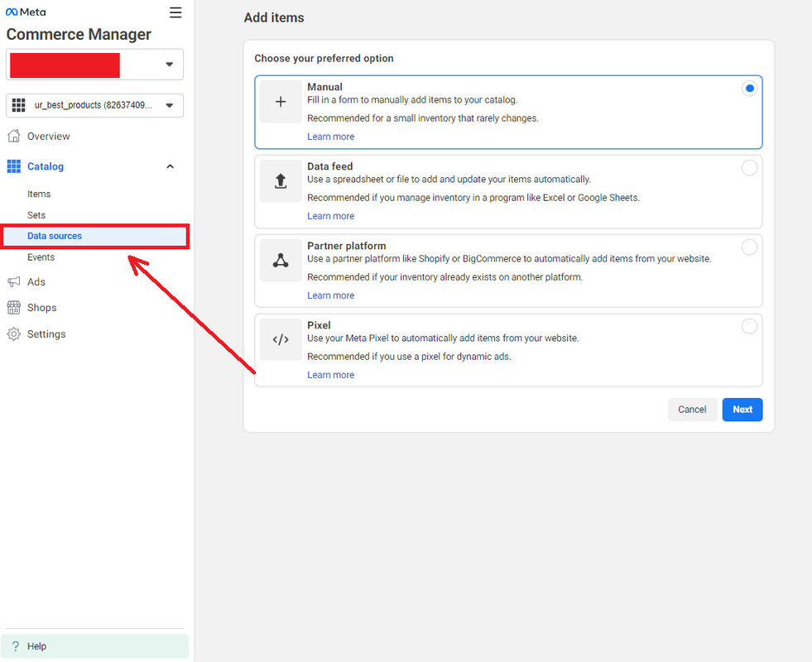Open the business account dropdown arrow
The image size is (812, 662).
point(170,65)
